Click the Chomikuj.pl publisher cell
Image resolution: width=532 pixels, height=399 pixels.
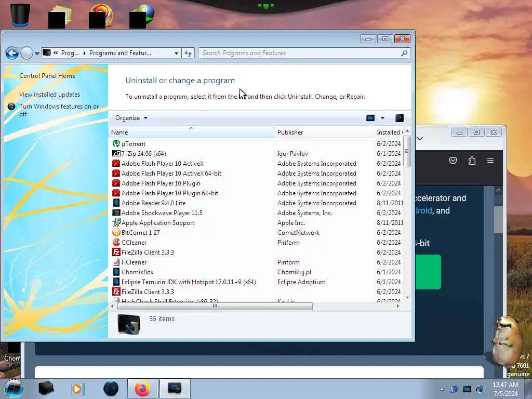click(x=294, y=272)
